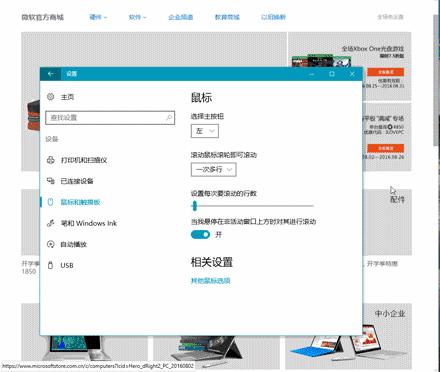This screenshot has height=372, width=440.
Task: Click the magnifier icon in settings search
Action: click(169, 117)
